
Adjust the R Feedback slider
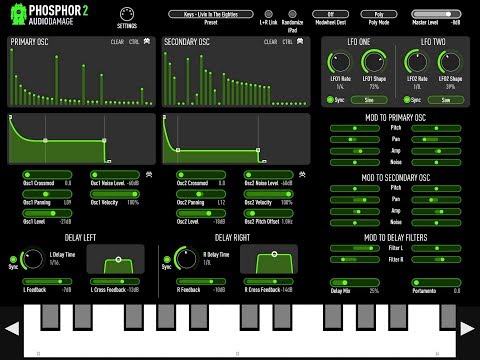201,282
